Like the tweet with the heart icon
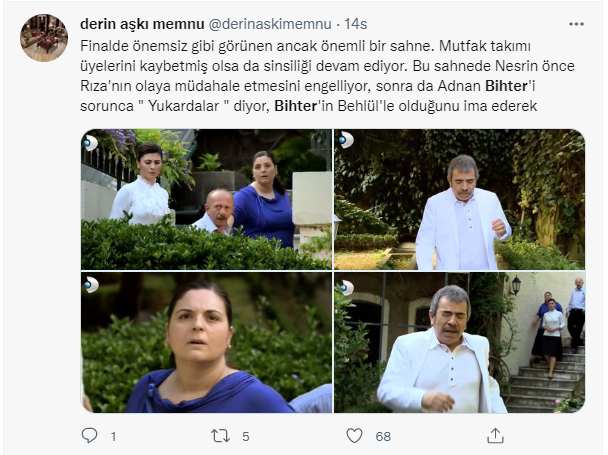Viewport: 608px width, 455px height. click(354, 436)
